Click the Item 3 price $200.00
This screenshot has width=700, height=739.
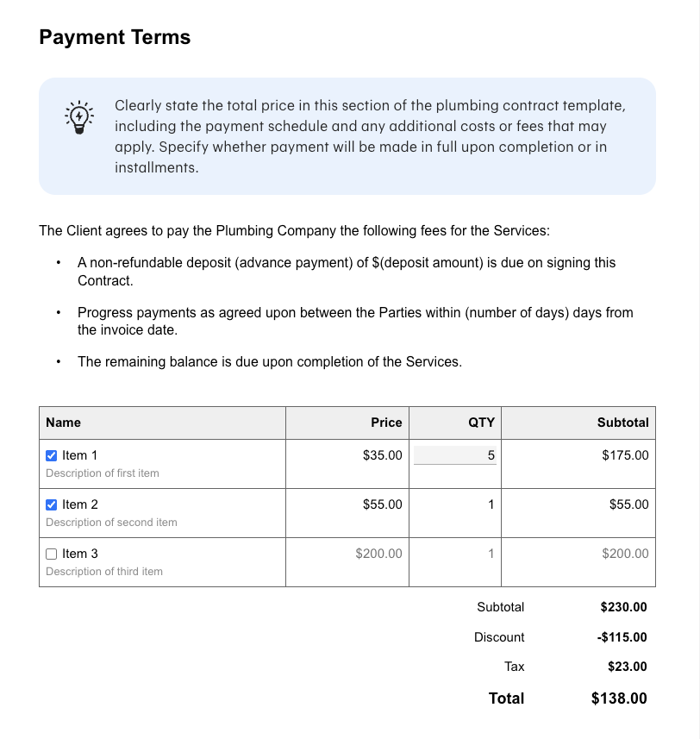(x=378, y=554)
